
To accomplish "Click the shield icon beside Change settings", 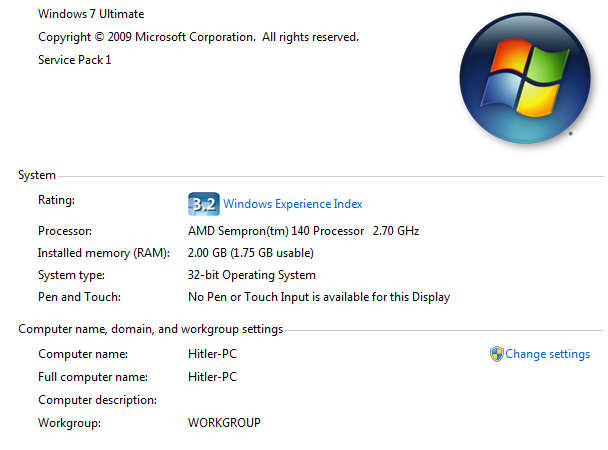I will [496, 354].
